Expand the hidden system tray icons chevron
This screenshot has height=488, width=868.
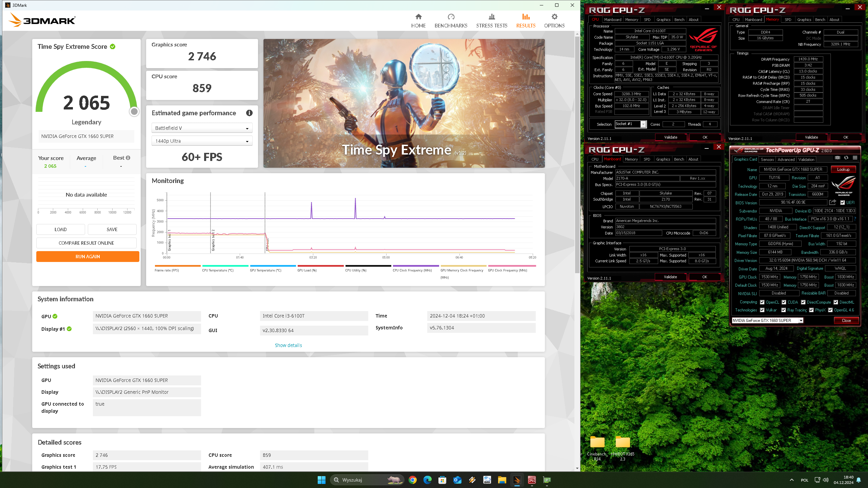point(792,480)
